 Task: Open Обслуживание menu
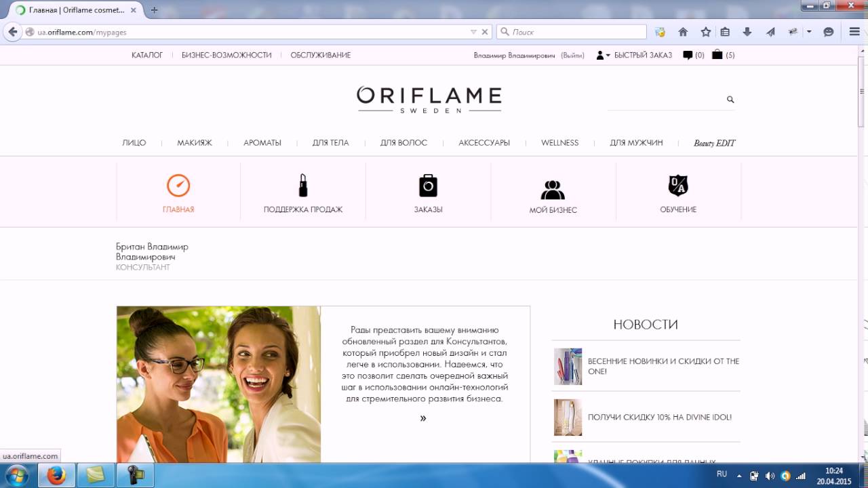321,55
